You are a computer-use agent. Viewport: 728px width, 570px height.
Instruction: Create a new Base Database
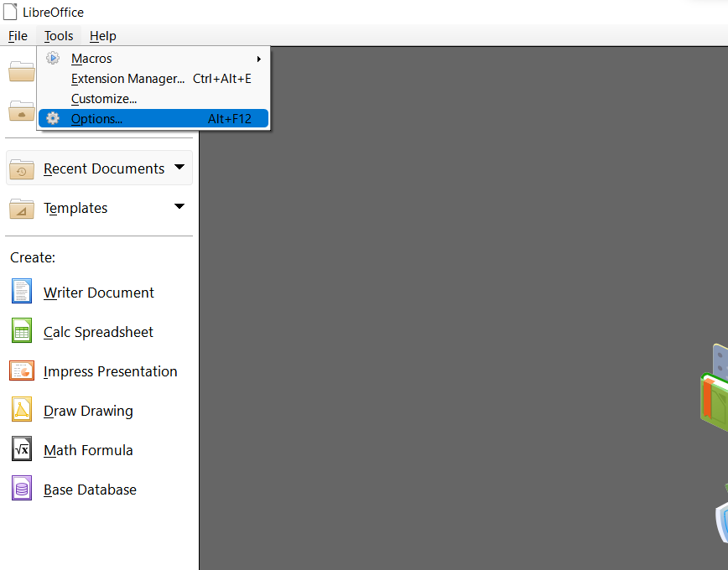pyautogui.click(x=90, y=490)
